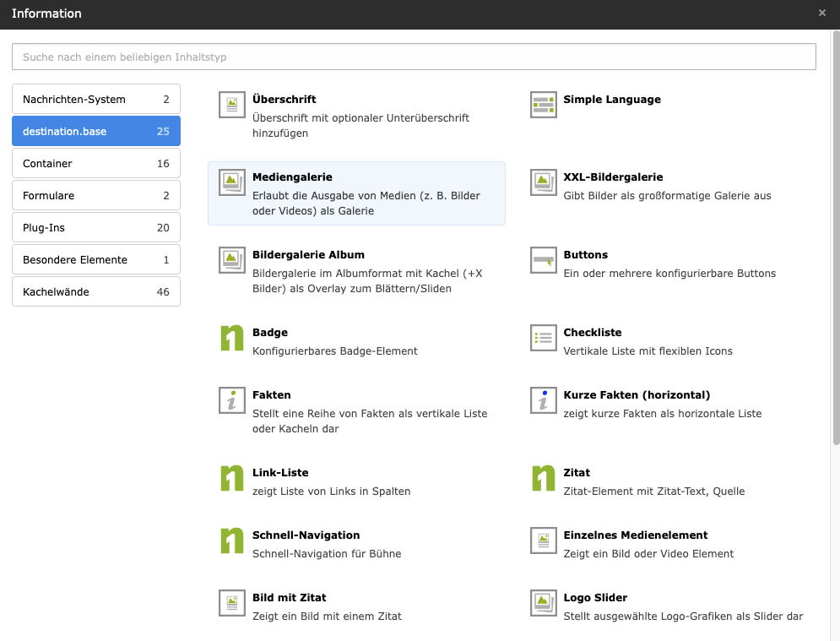This screenshot has height=641, width=840.
Task: Click the Logo Slider icon
Action: (543, 603)
